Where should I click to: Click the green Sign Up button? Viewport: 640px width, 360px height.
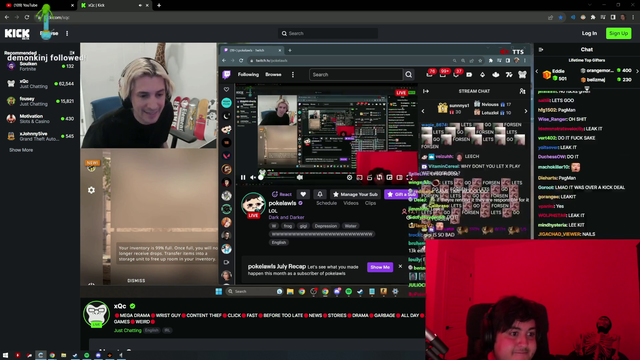pos(618,33)
